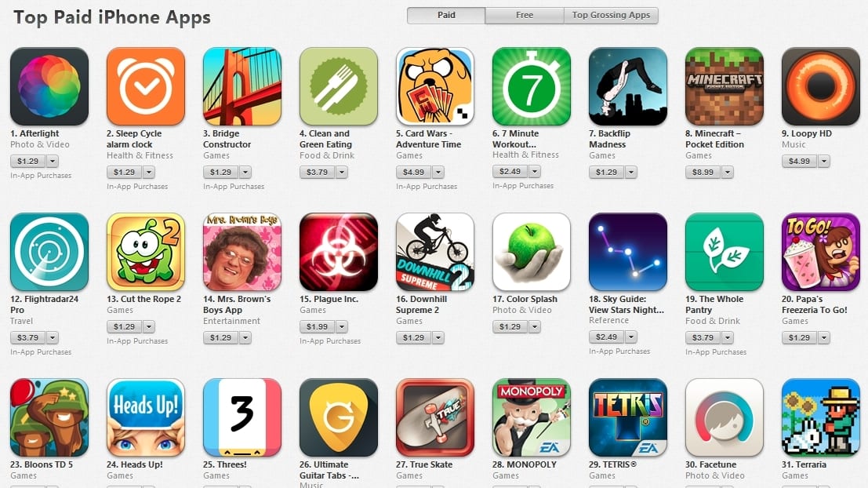Open the Afterlight app icon

point(49,86)
